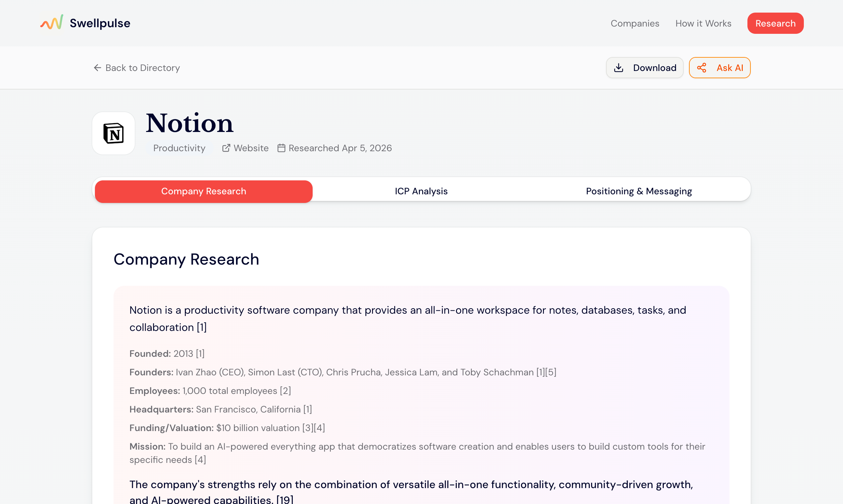
Task: Open the Notion Website link
Action: click(x=251, y=148)
